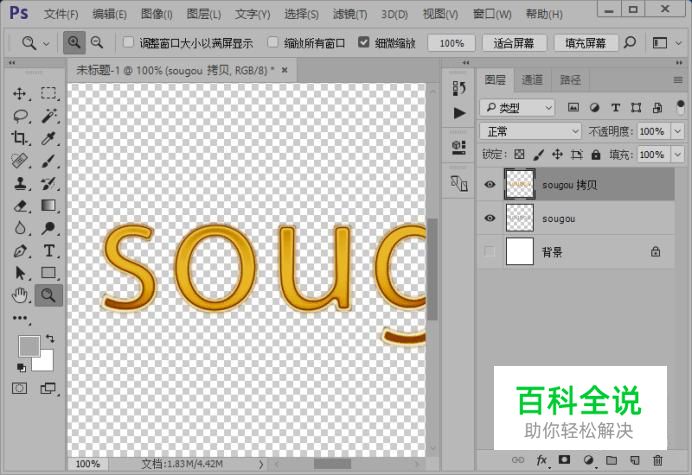Viewport: 692px width, 475px height.
Task: Add a layer mask
Action: point(564,460)
